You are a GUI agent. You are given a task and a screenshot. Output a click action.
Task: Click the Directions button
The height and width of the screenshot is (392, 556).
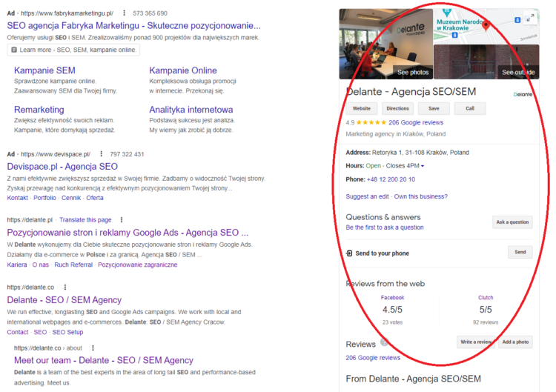point(398,108)
